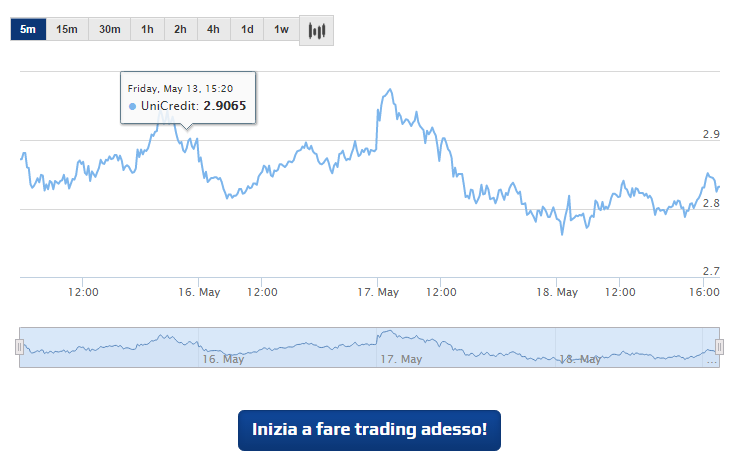Select the 15m interval tab

coord(67,30)
